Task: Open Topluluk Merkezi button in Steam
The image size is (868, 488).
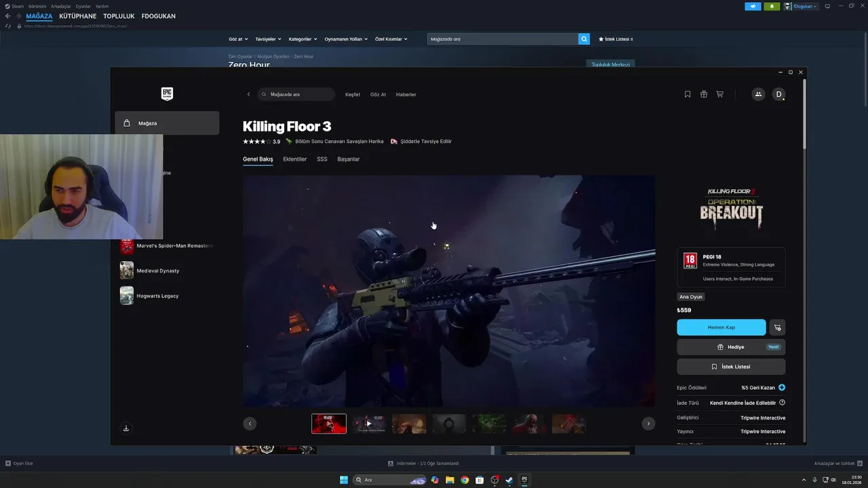Action: (x=610, y=64)
